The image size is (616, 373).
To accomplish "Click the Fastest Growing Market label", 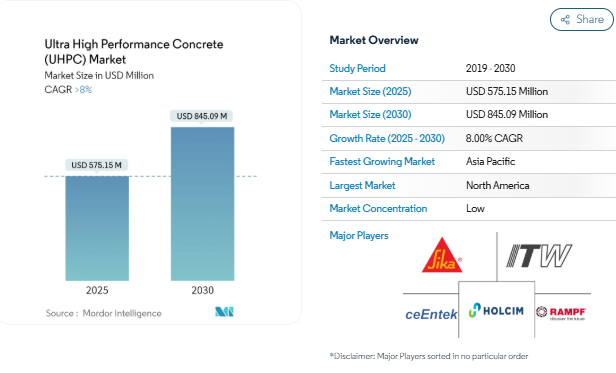I will point(382,162).
